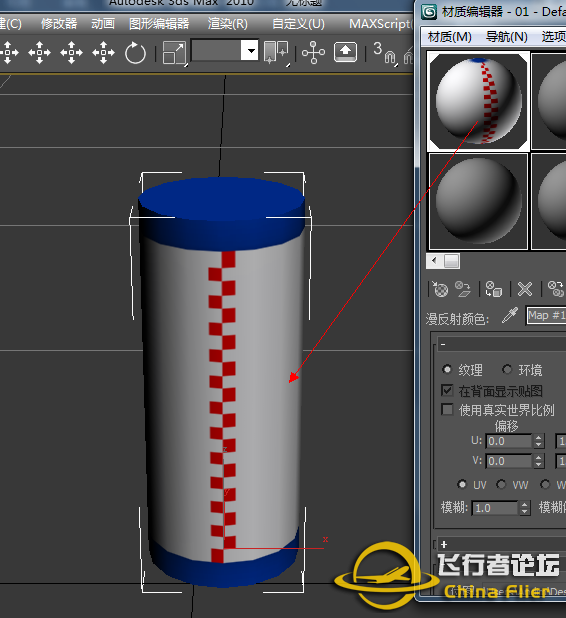The image size is (566, 618).
Task: Select the second-row left gray sample sphere
Action: (x=478, y=201)
